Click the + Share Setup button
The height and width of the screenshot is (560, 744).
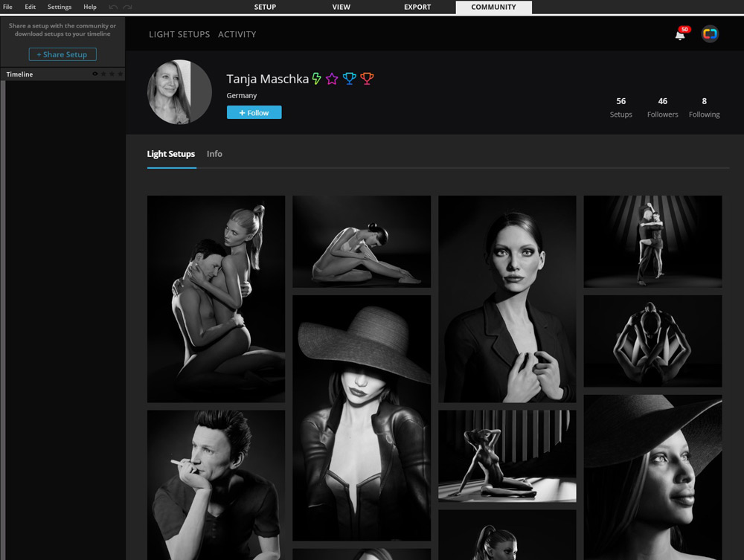(62, 54)
